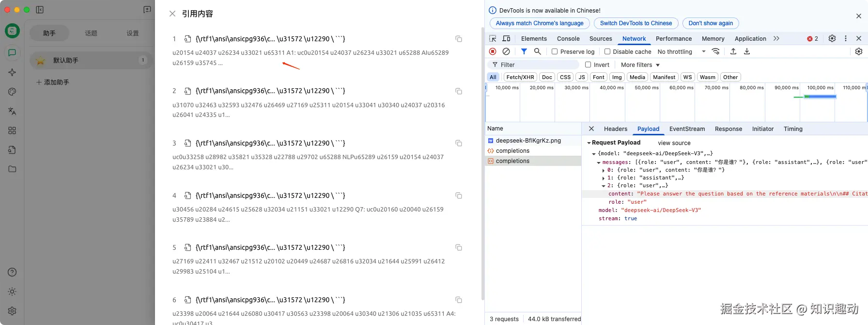Enable the Preserve log checkbox

tap(555, 51)
